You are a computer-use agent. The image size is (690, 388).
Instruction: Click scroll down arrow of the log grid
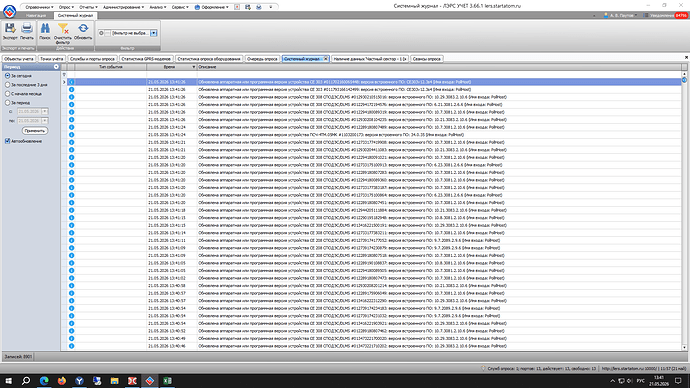coord(684,348)
